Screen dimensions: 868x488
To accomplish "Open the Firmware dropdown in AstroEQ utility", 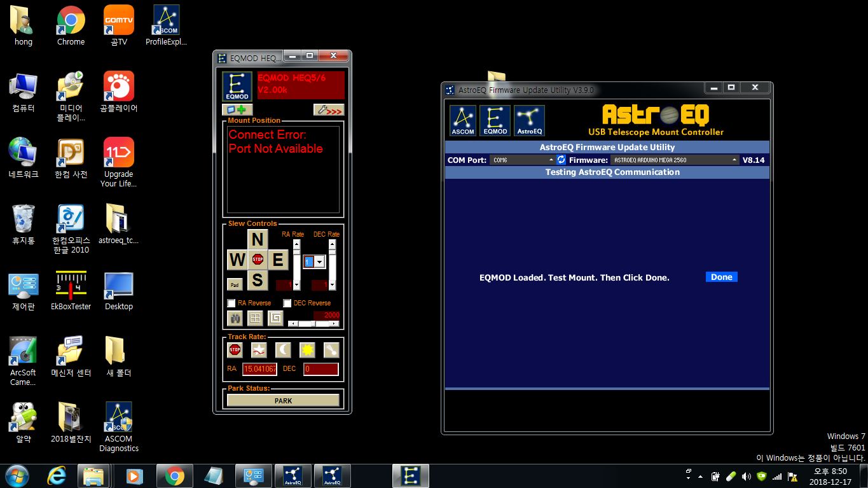I will 675,160.
